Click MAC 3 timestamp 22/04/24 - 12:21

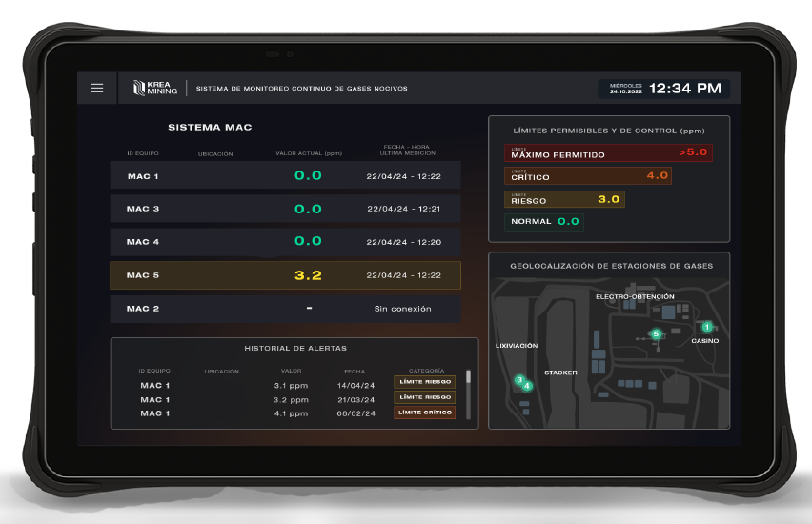pyautogui.click(x=404, y=209)
